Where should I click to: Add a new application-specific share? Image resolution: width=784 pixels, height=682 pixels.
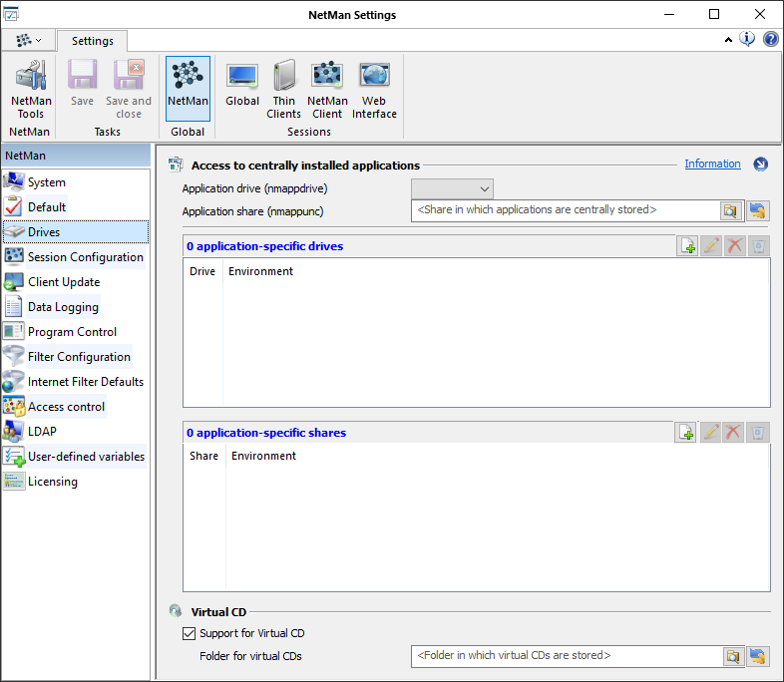pyautogui.click(x=685, y=433)
